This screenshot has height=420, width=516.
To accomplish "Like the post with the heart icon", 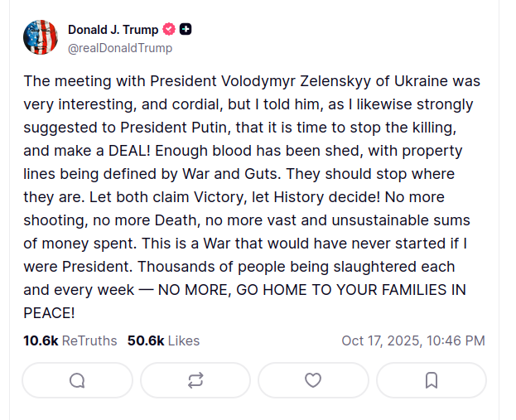I will click(x=313, y=380).
